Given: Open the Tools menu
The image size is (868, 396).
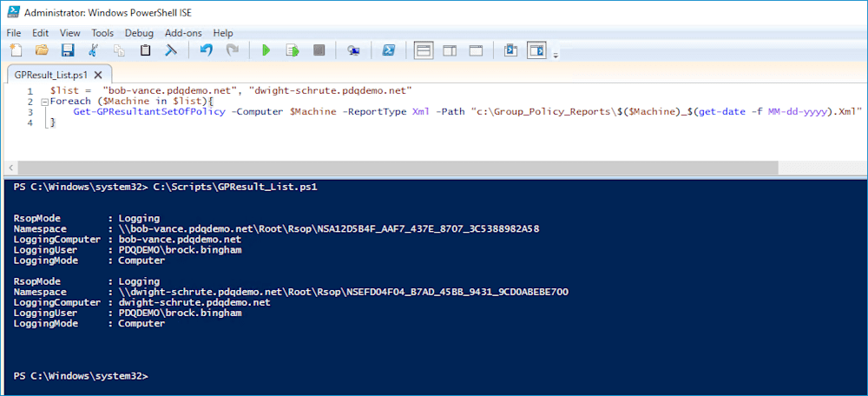Looking at the screenshot, I should pyautogui.click(x=102, y=33).
